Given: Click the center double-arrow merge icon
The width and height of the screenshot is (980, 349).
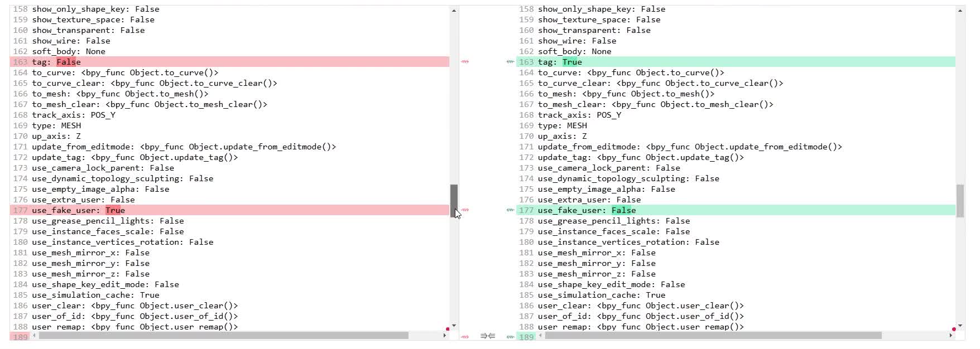Looking at the screenshot, I should [x=487, y=336].
